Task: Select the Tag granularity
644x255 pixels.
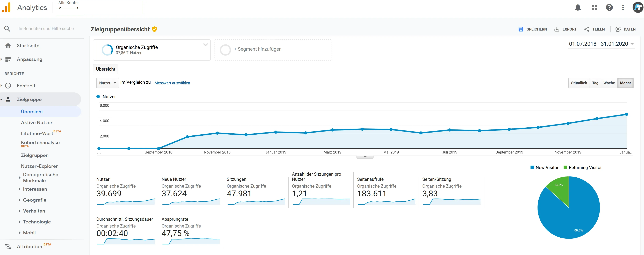Action: coord(595,83)
